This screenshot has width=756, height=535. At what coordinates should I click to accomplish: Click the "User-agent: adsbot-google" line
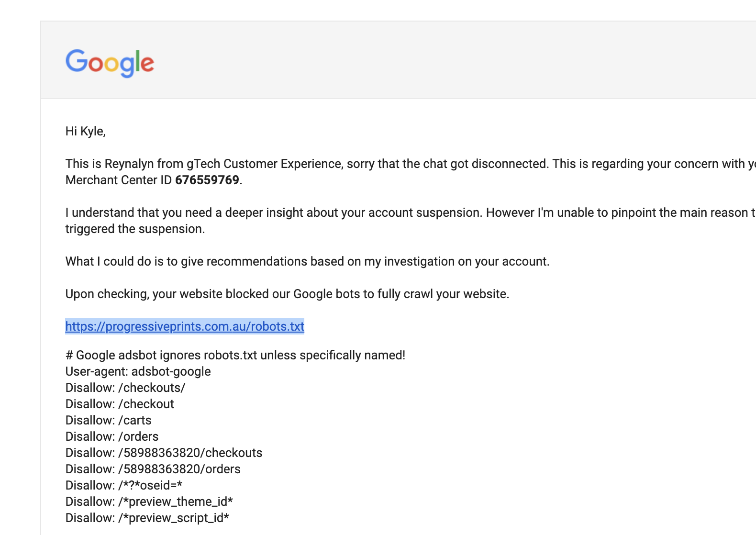(138, 371)
